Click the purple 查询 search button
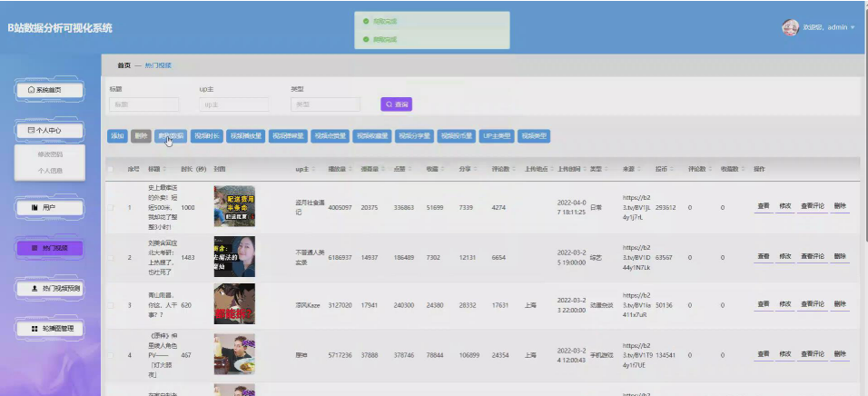The image size is (868, 396). pos(397,104)
